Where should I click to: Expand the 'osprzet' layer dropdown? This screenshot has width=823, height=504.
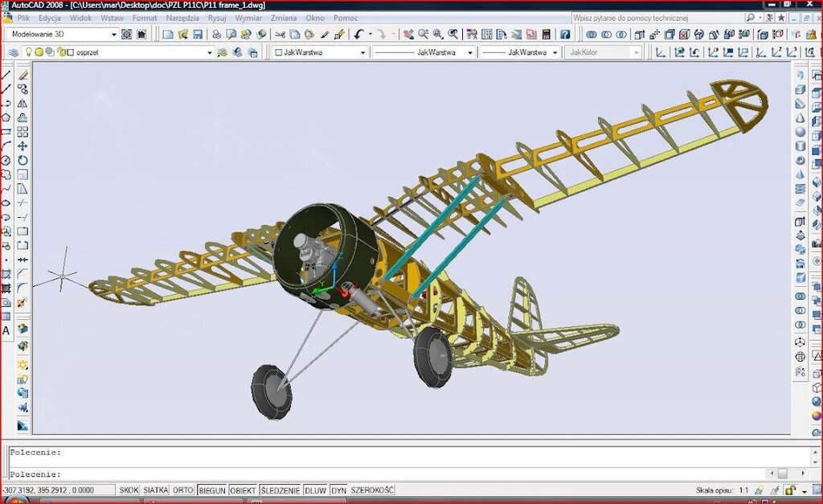click(208, 52)
